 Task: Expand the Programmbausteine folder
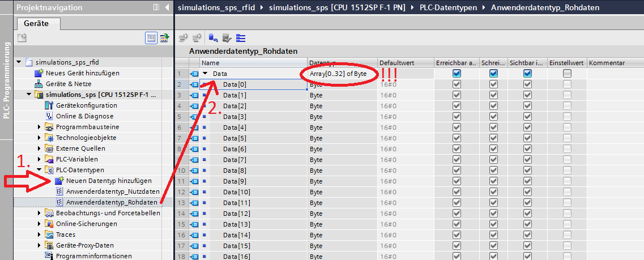[x=39, y=127]
